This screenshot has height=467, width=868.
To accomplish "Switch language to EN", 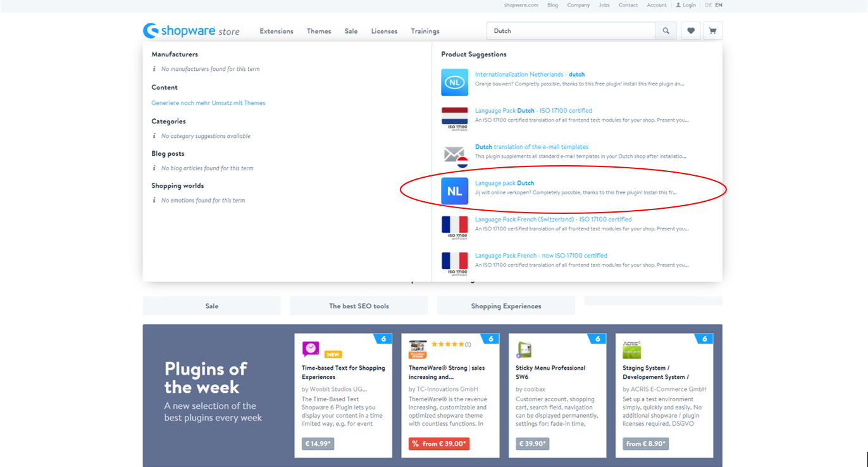I will pos(718,5).
